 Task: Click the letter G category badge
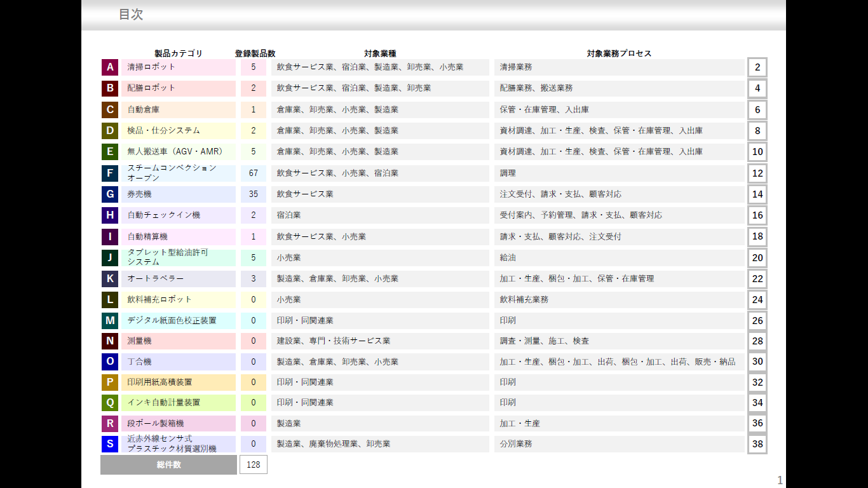(110, 194)
